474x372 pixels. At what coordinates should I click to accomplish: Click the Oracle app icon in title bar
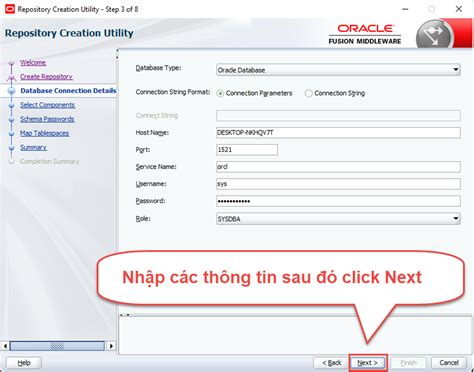tap(10, 9)
